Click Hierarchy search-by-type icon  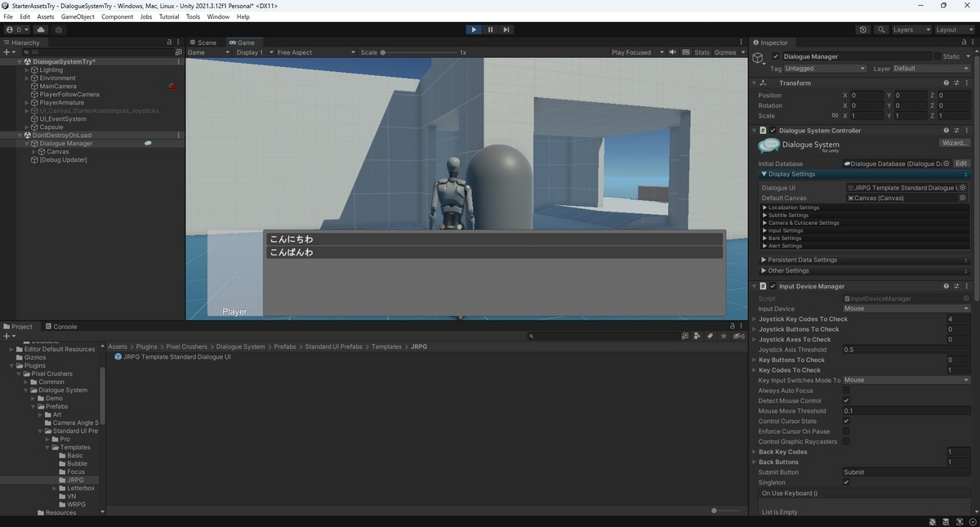(179, 51)
